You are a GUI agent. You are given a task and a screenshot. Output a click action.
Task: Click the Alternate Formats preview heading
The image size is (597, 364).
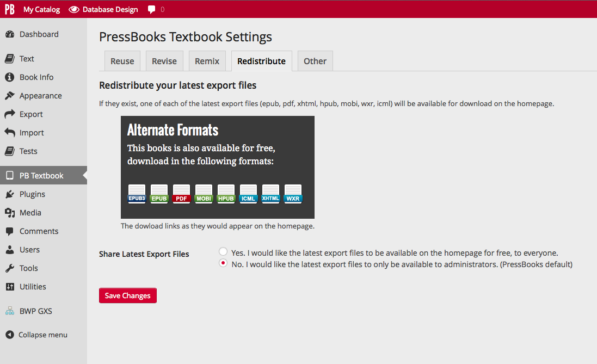(x=173, y=130)
